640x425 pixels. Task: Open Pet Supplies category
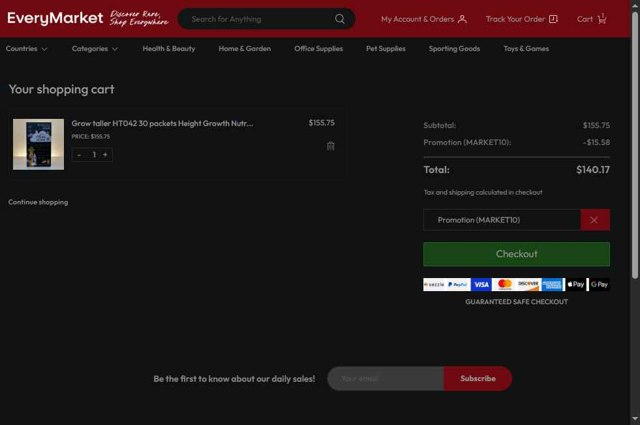[x=386, y=49]
